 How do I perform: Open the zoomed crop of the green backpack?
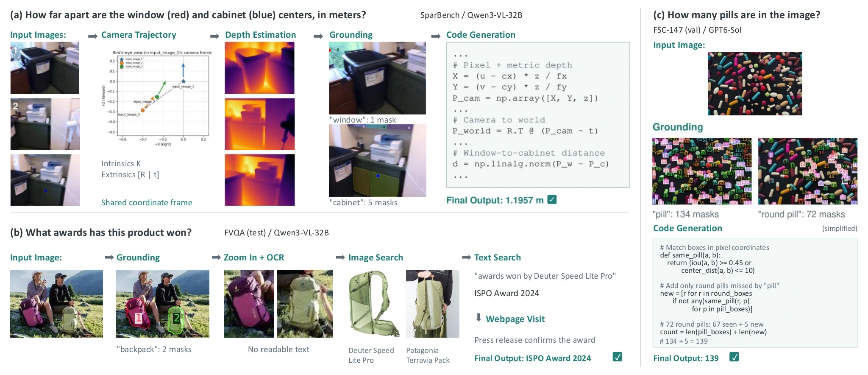tap(305, 304)
